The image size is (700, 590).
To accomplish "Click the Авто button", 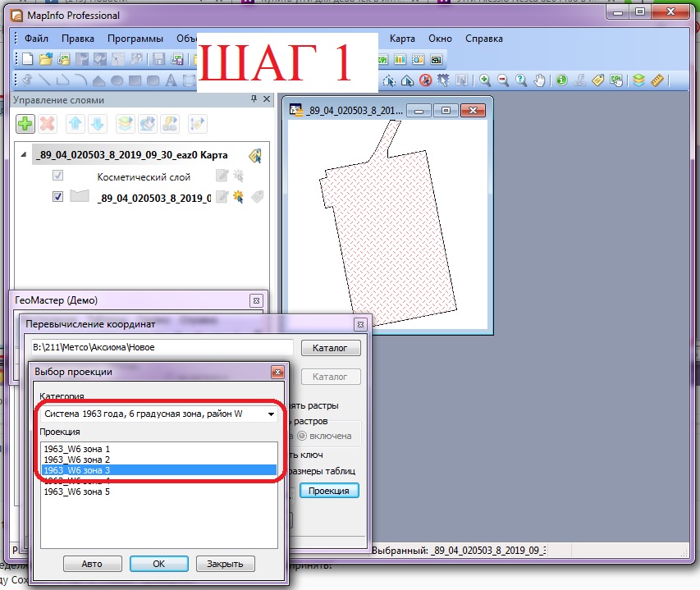I will [92, 564].
